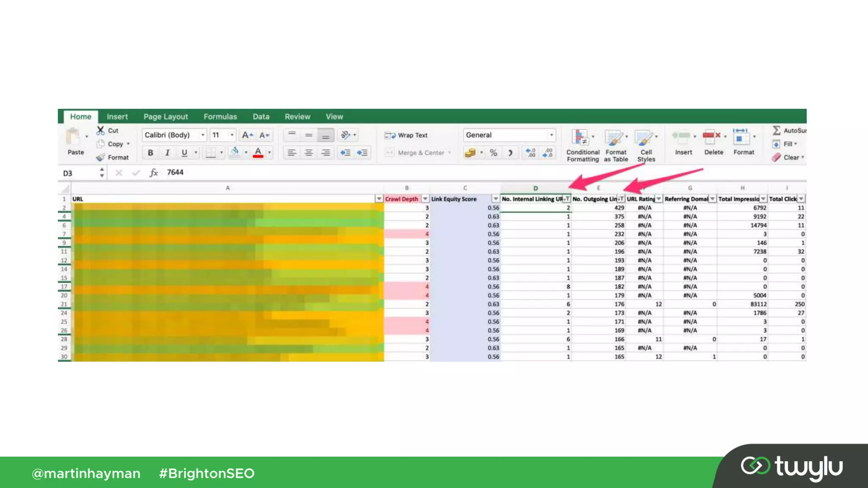Image resolution: width=868 pixels, height=488 pixels.
Task: Click into the formula bar value 7644
Action: tap(175, 172)
